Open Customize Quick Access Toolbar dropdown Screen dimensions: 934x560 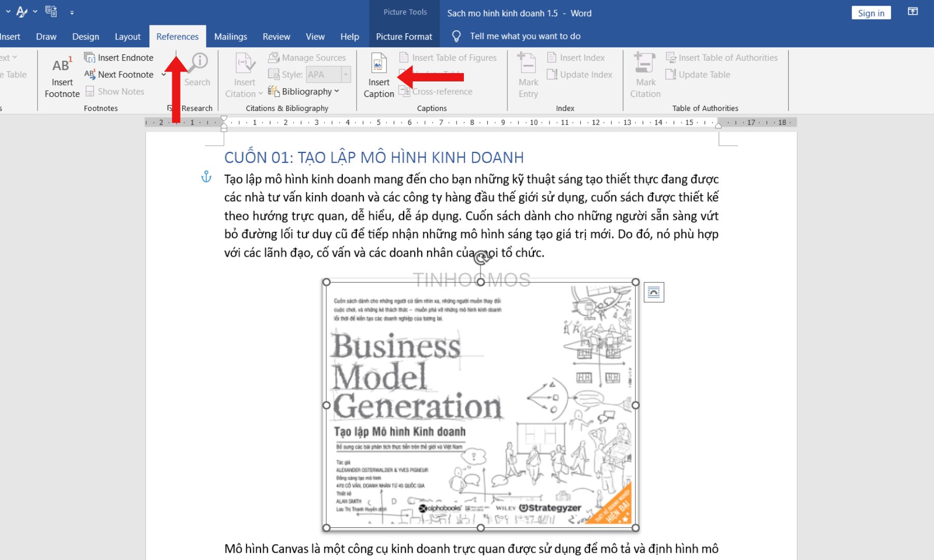(x=72, y=12)
